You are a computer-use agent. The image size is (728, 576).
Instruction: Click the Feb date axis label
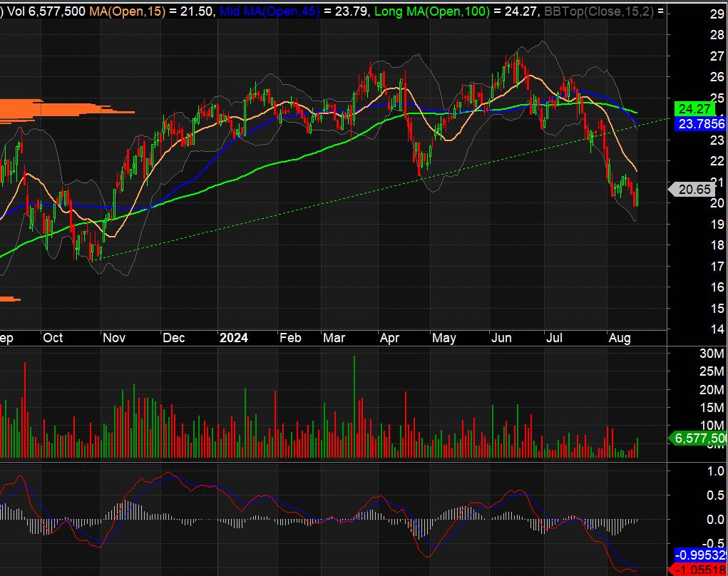click(x=290, y=337)
